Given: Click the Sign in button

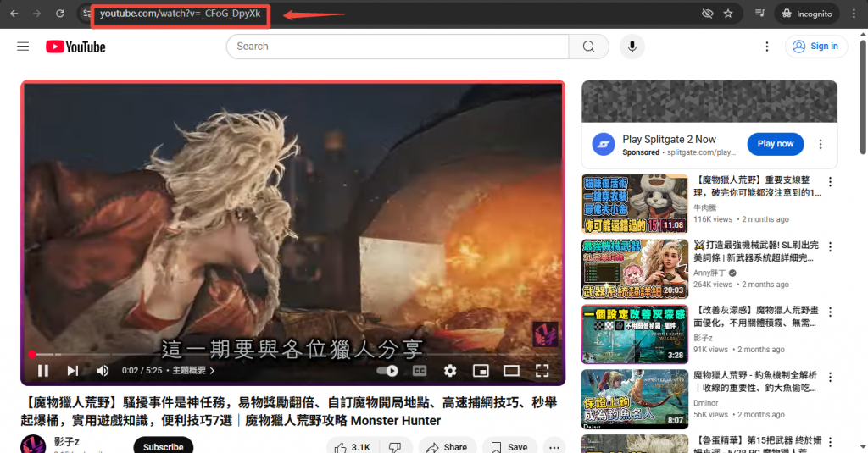Looking at the screenshot, I should click(816, 47).
